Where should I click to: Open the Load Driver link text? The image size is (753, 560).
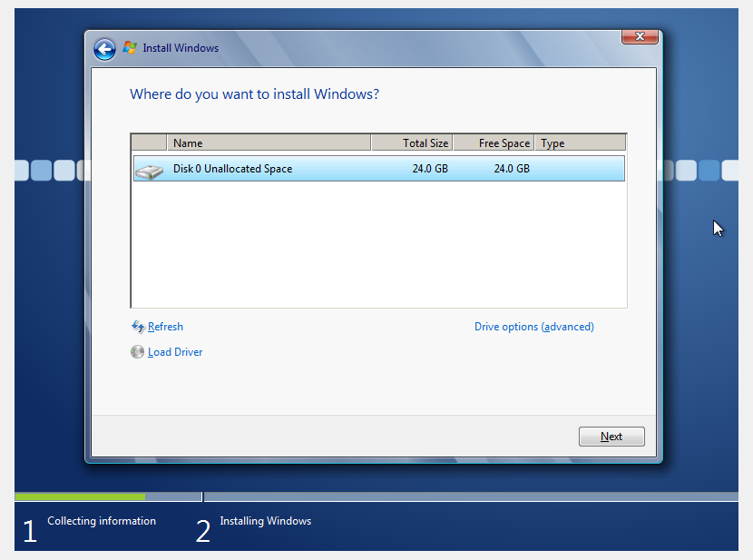pos(175,352)
